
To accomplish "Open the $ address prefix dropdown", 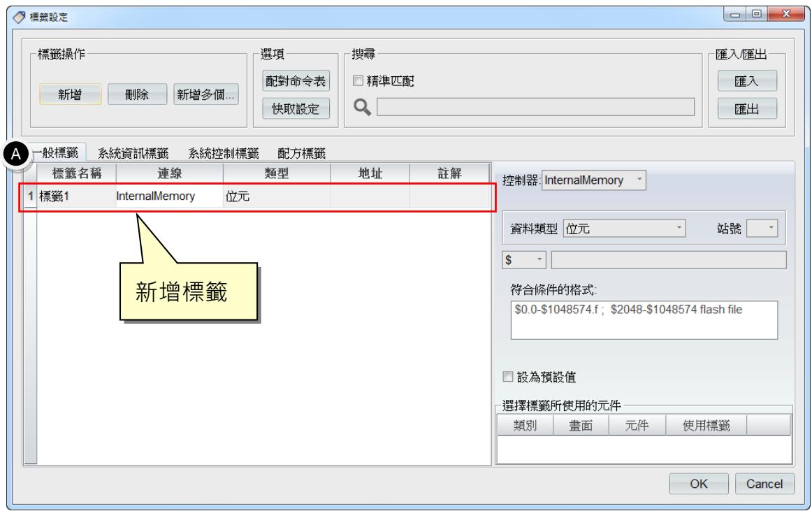I will click(524, 259).
